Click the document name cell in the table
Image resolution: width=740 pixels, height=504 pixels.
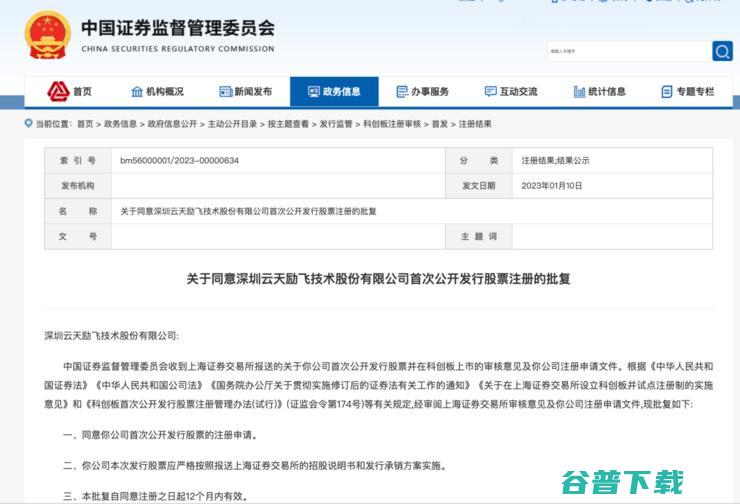click(x=412, y=211)
